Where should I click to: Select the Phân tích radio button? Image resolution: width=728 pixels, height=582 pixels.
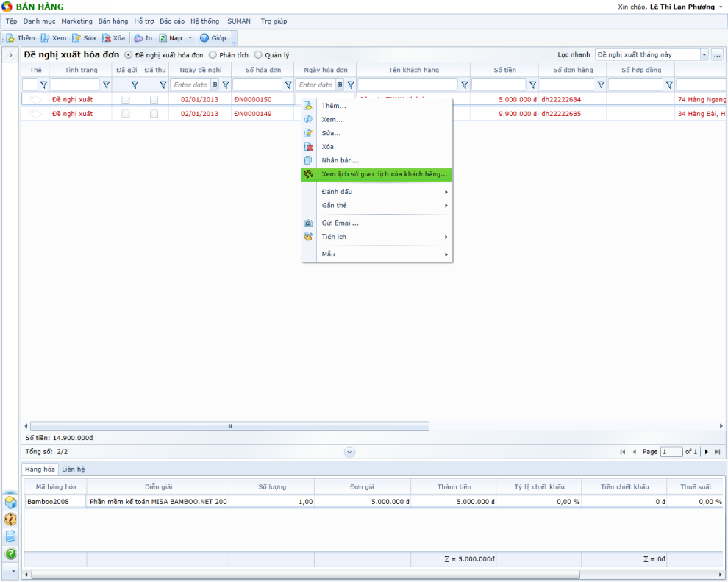point(213,55)
